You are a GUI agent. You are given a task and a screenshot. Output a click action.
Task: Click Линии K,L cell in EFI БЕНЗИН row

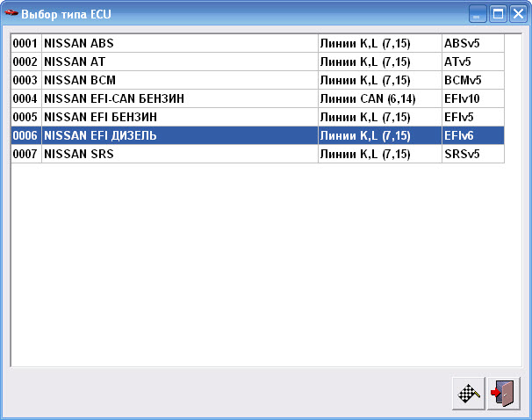tap(380, 117)
